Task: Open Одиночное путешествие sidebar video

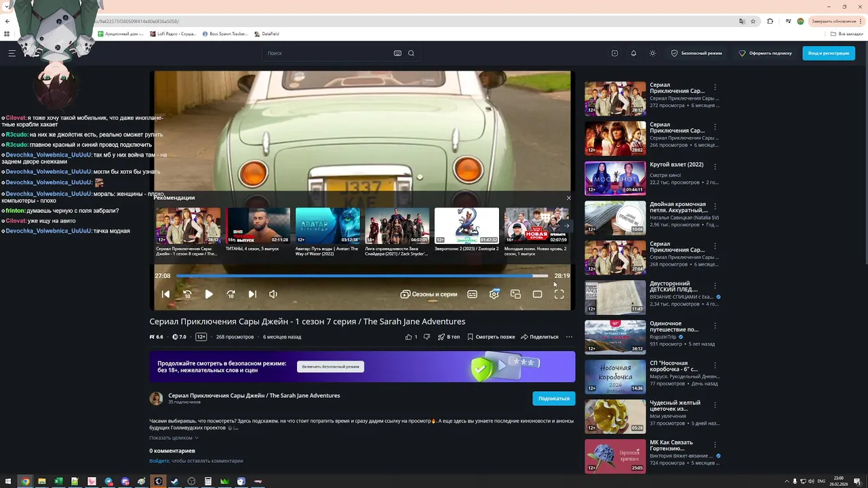Action: click(615, 337)
